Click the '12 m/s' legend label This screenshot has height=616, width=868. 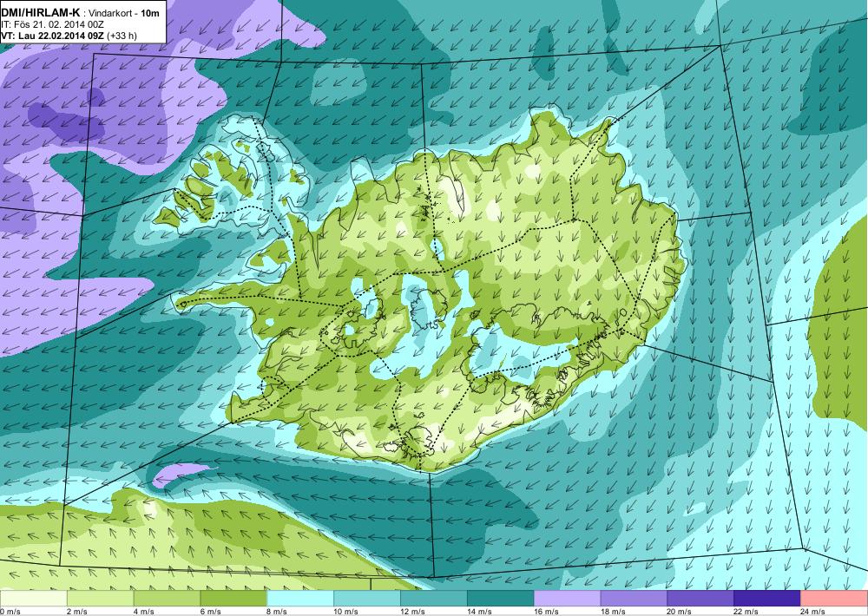click(413, 612)
